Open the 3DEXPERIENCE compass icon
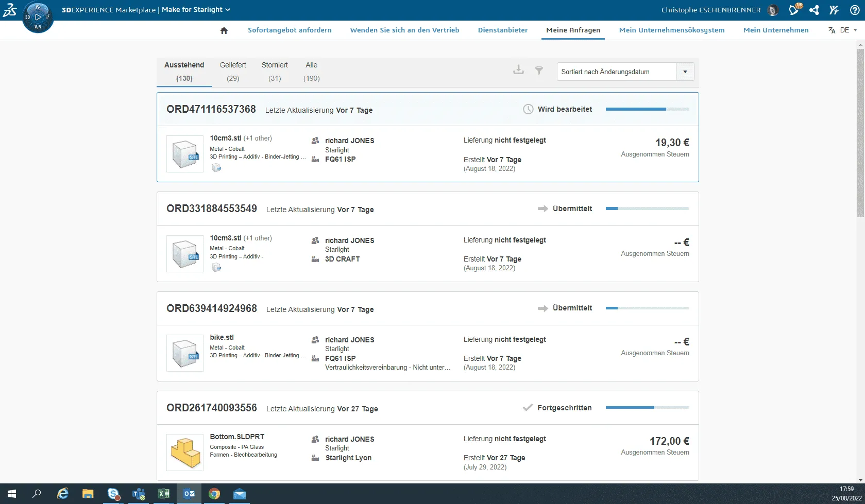The height and width of the screenshot is (504, 865). [38, 17]
